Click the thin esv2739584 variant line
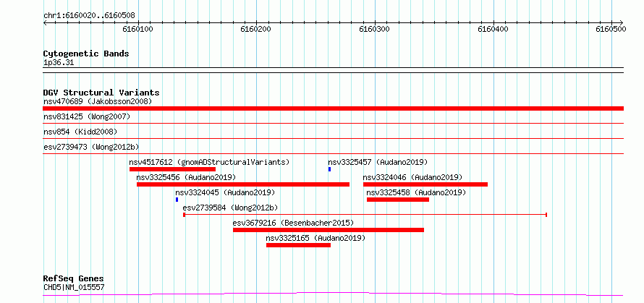The height and width of the screenshot is (303, 644). point(365,215)
